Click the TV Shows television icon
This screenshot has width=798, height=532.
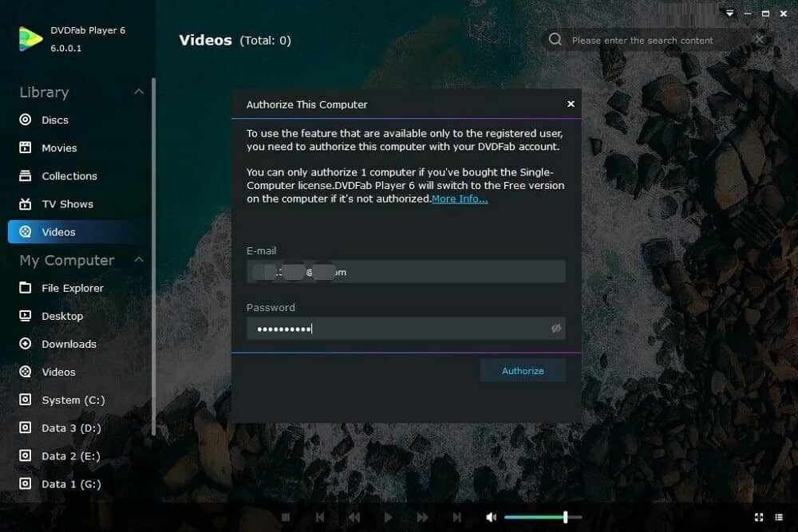25,204
